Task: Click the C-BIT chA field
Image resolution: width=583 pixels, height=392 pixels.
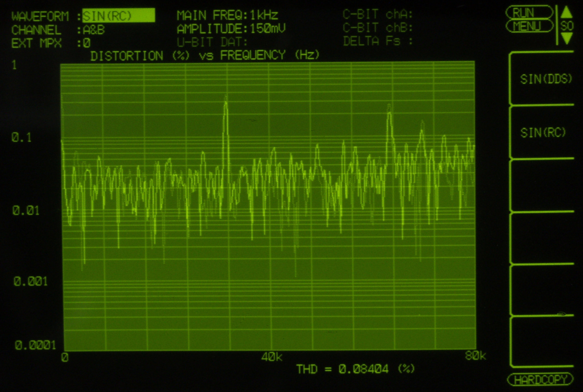Action: pos(377,14)
